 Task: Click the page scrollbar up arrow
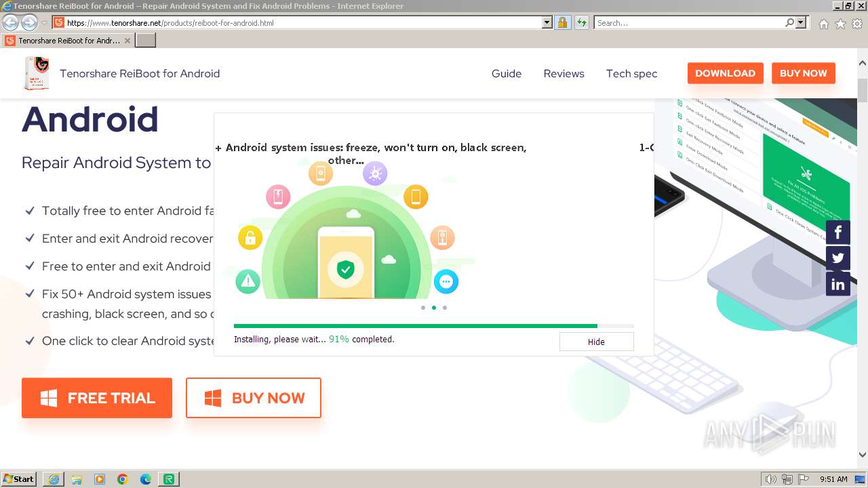pyautogui.click(x=863, y=62)
